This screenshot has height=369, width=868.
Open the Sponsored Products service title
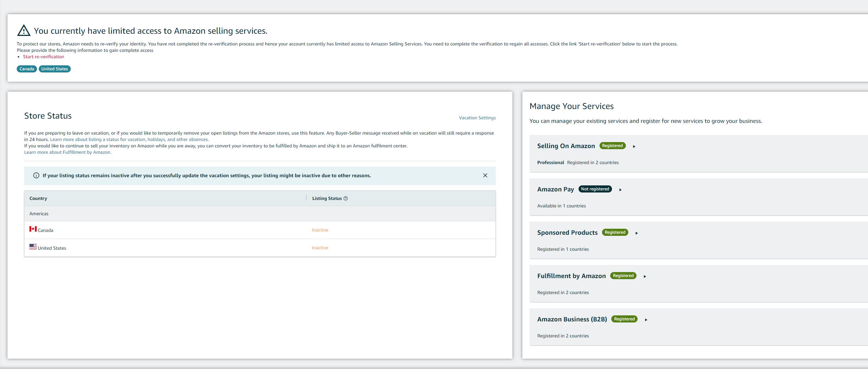[x=567, y=233]
